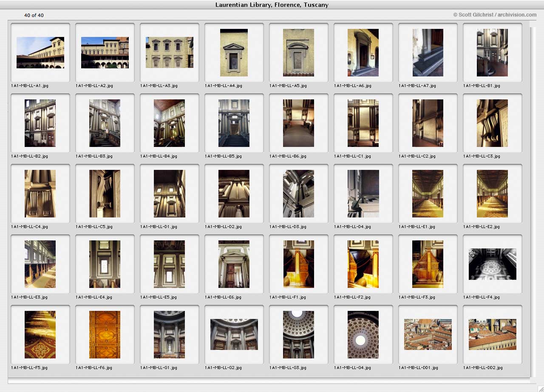Open the thumbnail above 1A1-MB-LL-C4.jpg

tap(40, 194)
